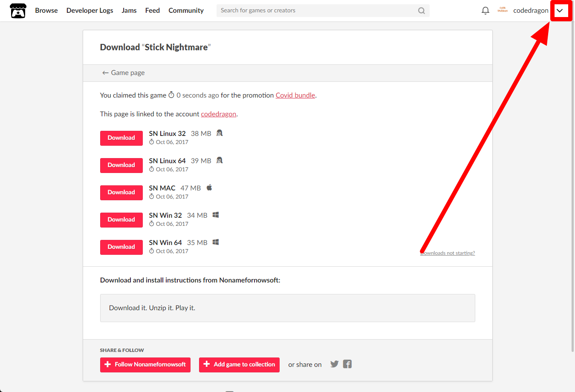The image size is (575, 392).
Task: Click the 'SN MAC' file name
Action: 162,188
